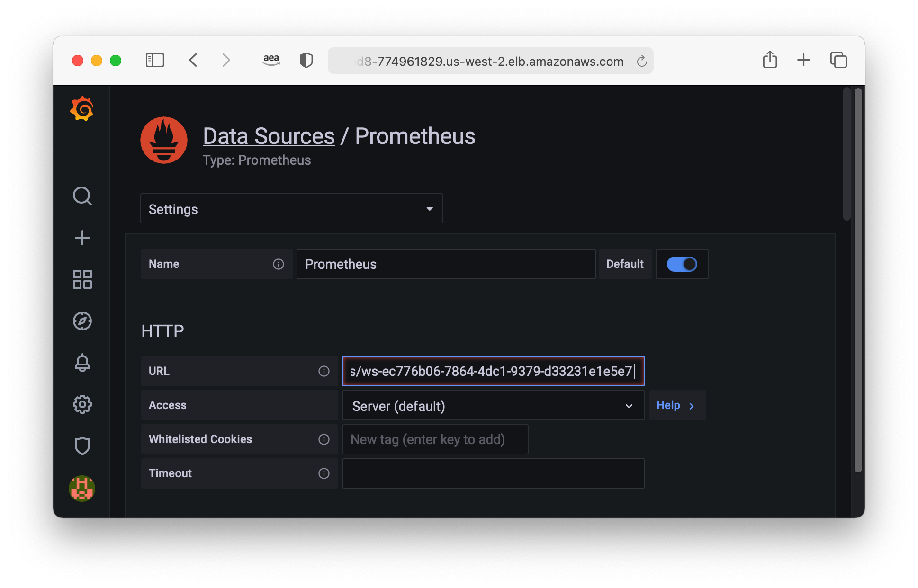Open the privacy report shield icon
918x588 pixels.
306,61
